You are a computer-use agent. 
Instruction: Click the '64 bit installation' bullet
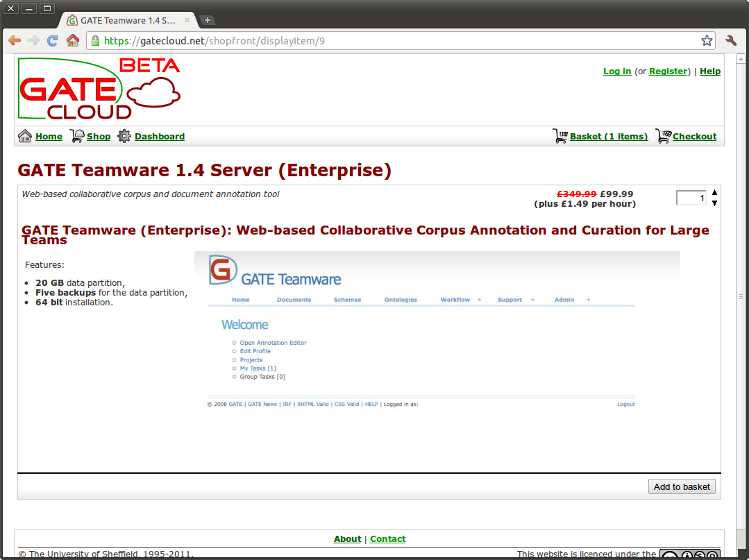tap(74, 302)
